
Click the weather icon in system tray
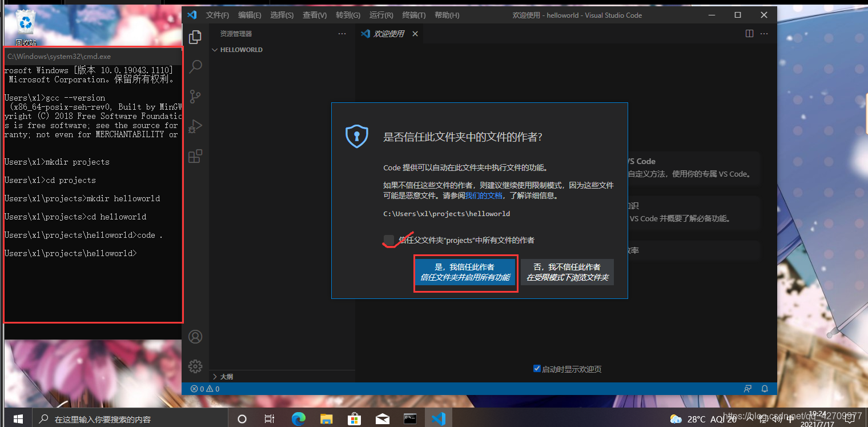pyautogui.click(x=676, y=419)
